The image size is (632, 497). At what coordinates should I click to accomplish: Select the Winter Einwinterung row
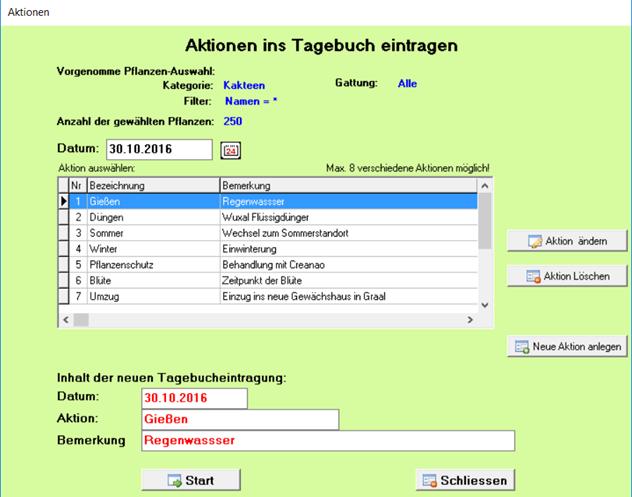click(x=150, y=249)
